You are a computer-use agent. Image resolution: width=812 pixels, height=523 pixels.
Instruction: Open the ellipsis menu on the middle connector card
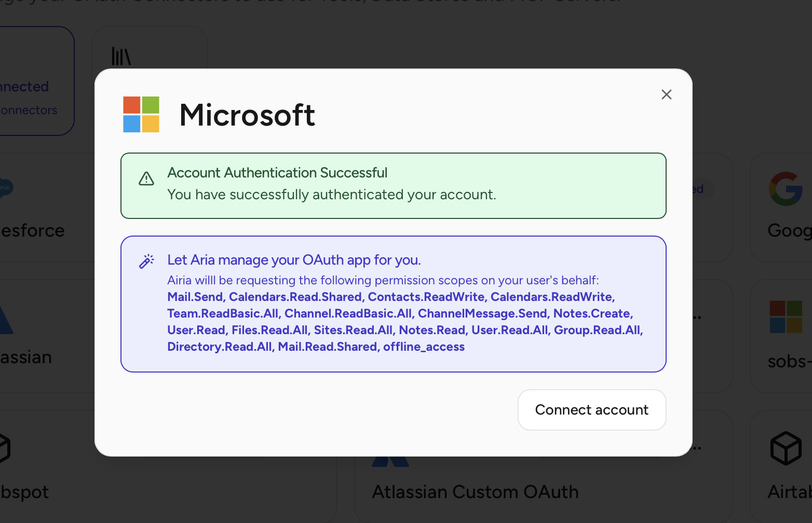(698, 318)
